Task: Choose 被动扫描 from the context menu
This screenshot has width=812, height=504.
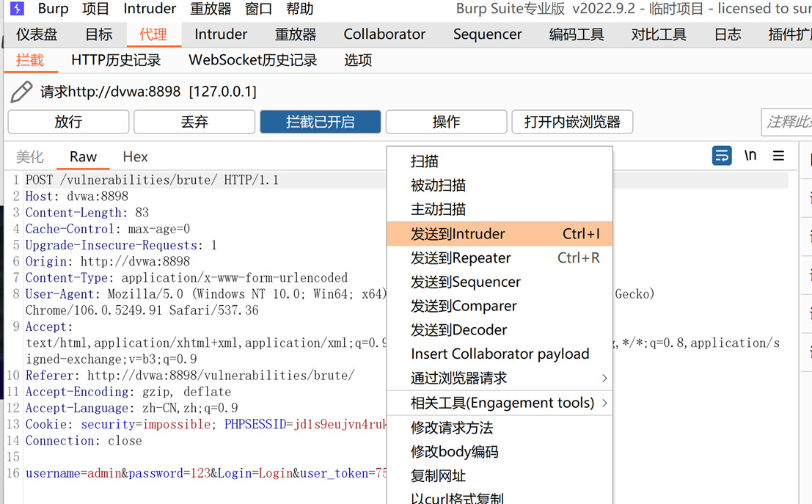Action: 500,185
